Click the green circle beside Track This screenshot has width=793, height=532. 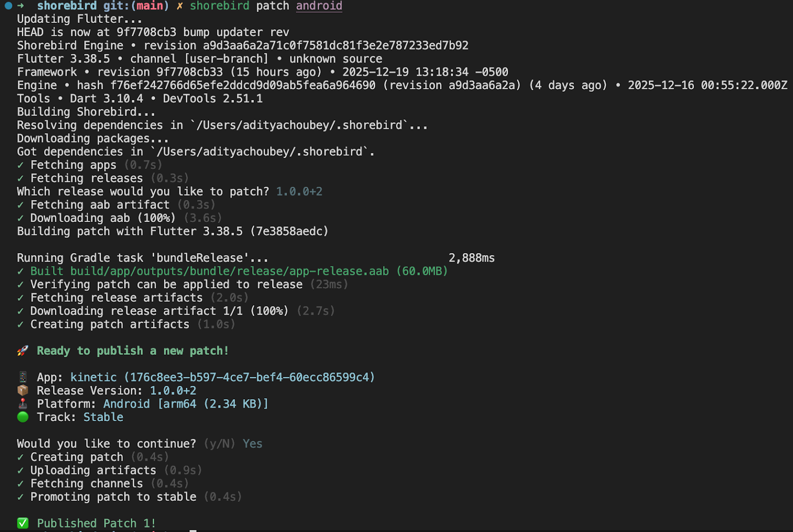[x=22, y=417]
